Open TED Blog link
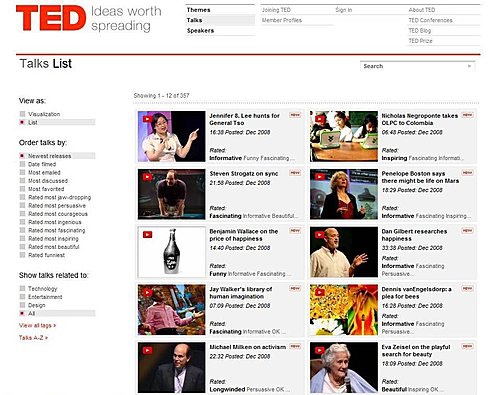 [x=420, y=31]
